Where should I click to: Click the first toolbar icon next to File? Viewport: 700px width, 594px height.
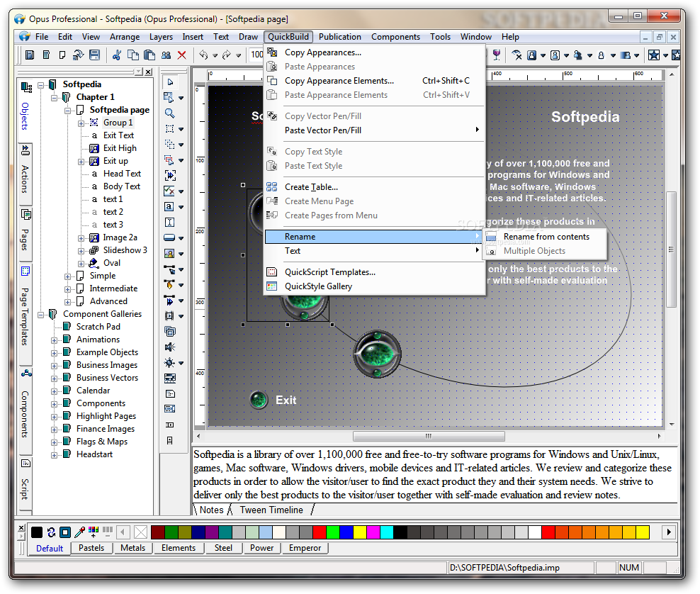(30, 55)
